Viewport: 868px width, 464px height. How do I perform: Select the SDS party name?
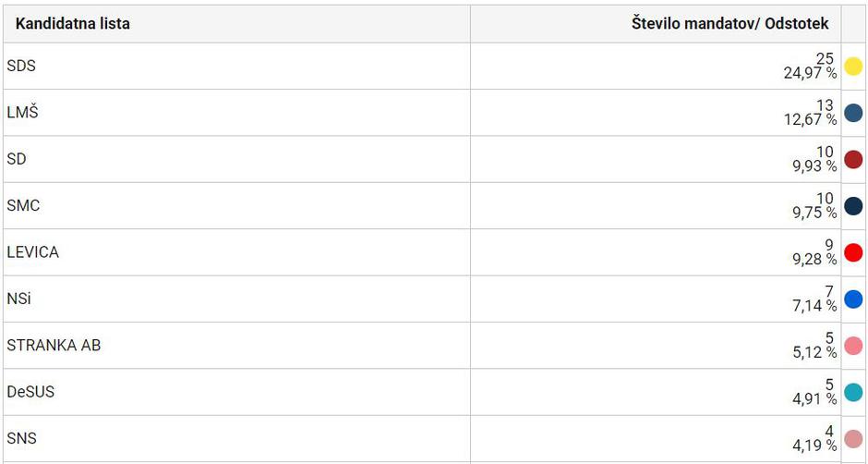(x=21, y=67)
